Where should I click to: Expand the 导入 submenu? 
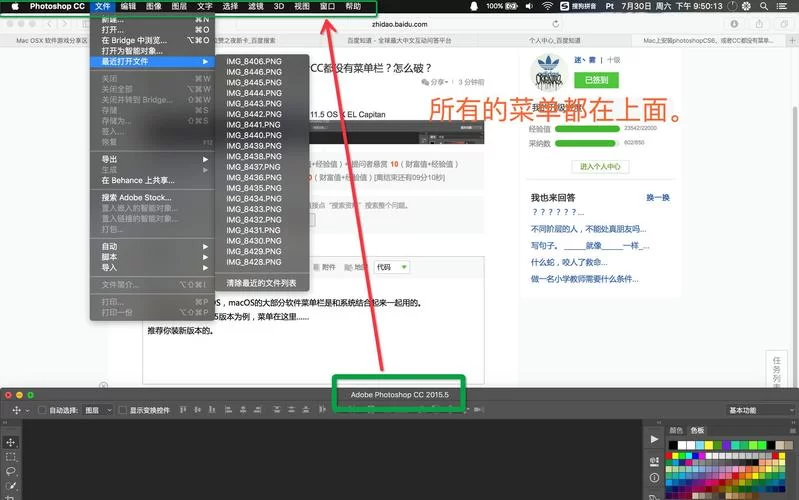[152, 268]
